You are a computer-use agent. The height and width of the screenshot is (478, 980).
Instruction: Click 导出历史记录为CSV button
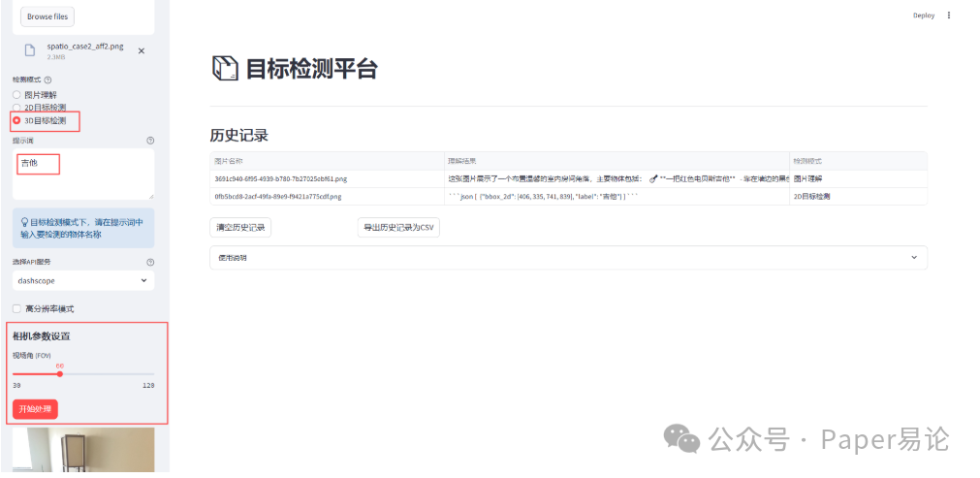398,228
